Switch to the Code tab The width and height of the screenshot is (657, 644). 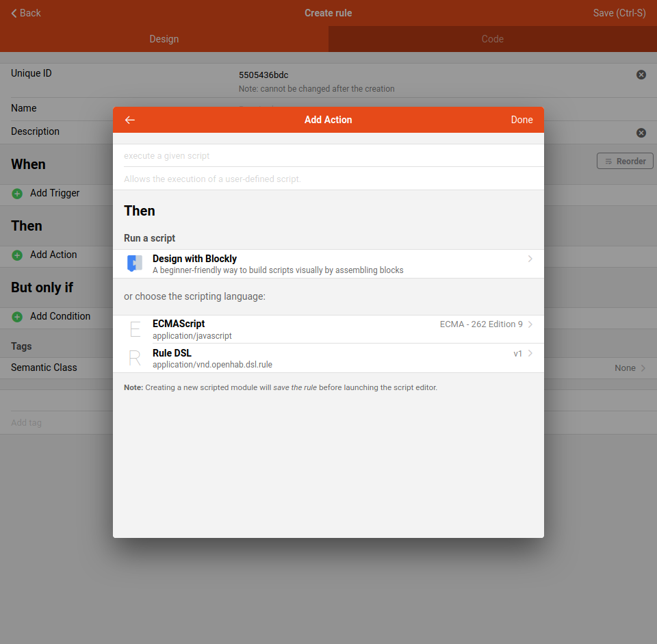pos(493,39)
